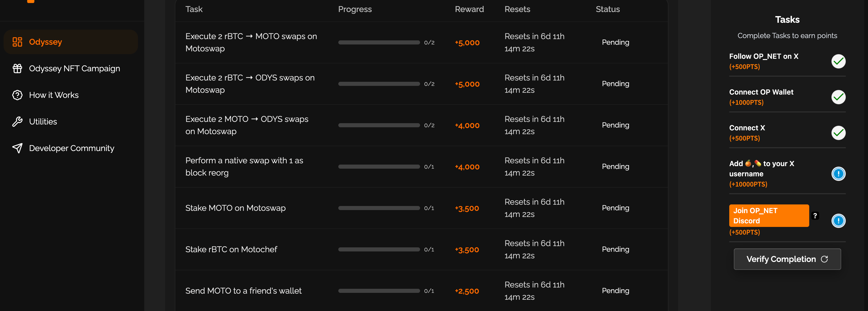Click the question mark How it Works icon
This screenshot has height=311, width=868.
(17, 95)
